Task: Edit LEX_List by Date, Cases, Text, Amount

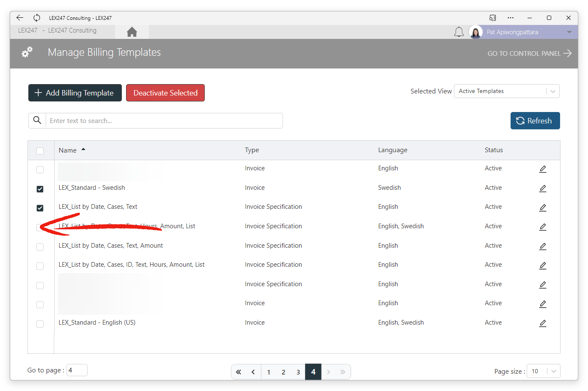Action: (543, 246)
